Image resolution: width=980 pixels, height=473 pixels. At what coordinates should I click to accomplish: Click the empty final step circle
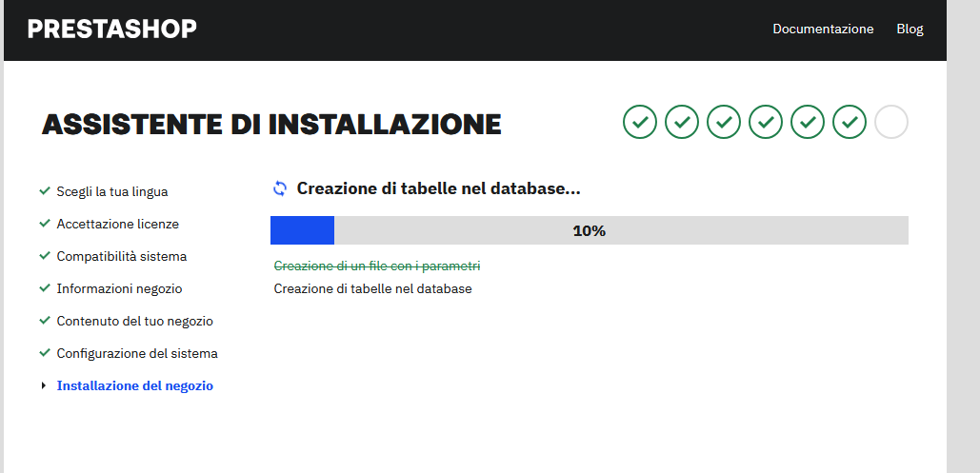pyautogui.click(x=891, y=122)
